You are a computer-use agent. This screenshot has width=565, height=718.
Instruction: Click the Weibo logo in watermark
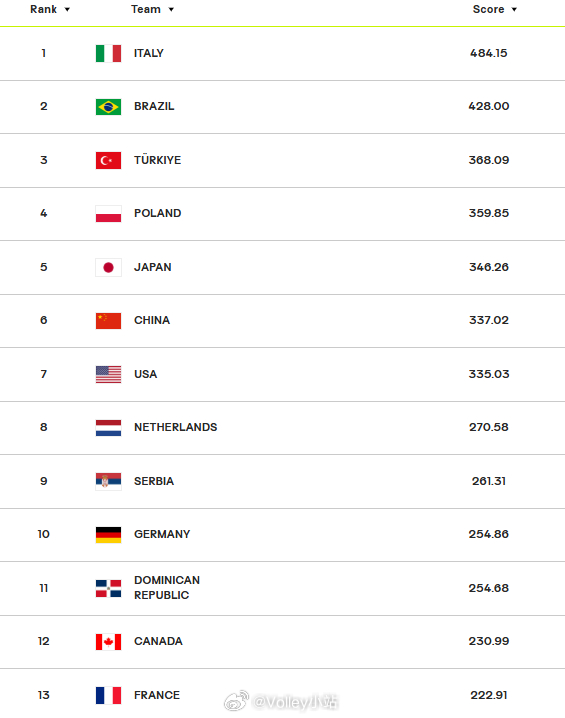coord(236,701)
